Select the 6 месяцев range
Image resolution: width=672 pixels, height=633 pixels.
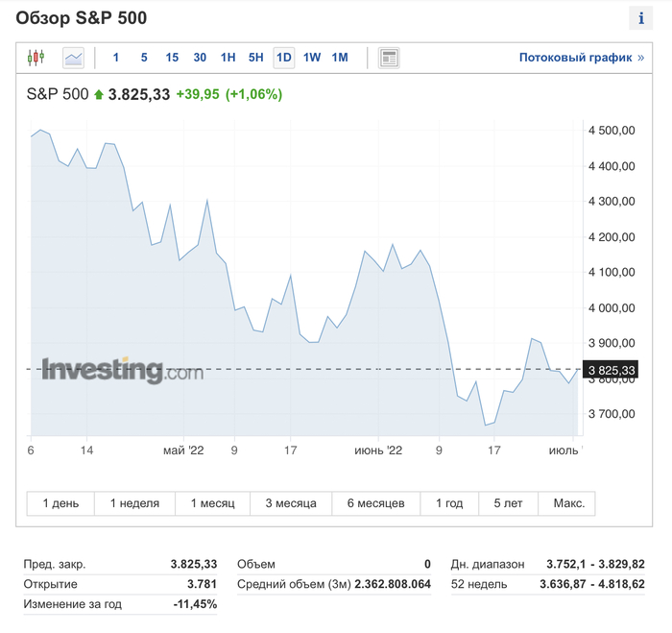coord(375,503)
